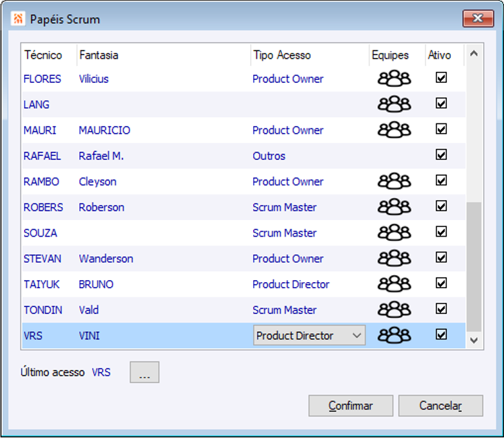Screen dimensions: 504x438
Task: Open teams for MAURI row
Action: coord(394,130)
